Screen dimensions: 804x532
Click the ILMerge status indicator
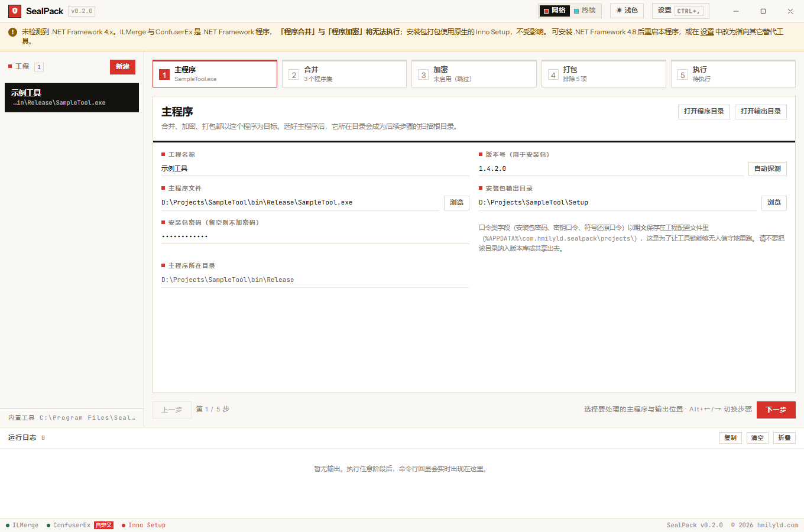pyautogui.click(x=22, y=525)
